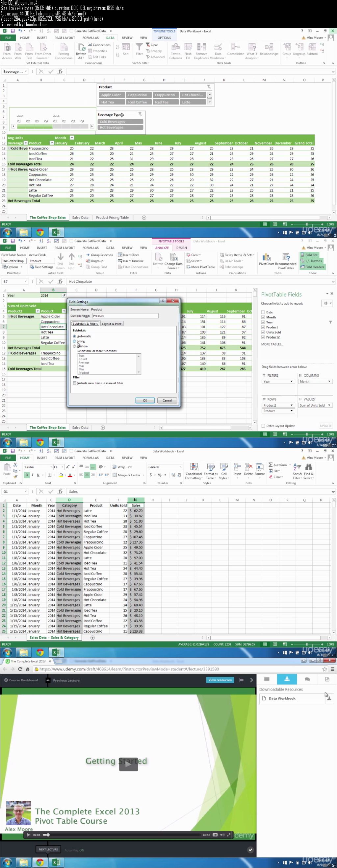Click Find & Select binoculars icon

(x=309, y=471)
